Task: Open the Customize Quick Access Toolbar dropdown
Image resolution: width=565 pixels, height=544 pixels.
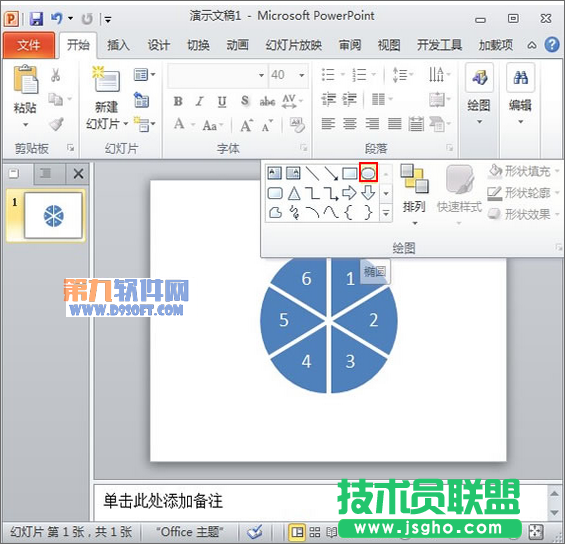Action: 108,19
